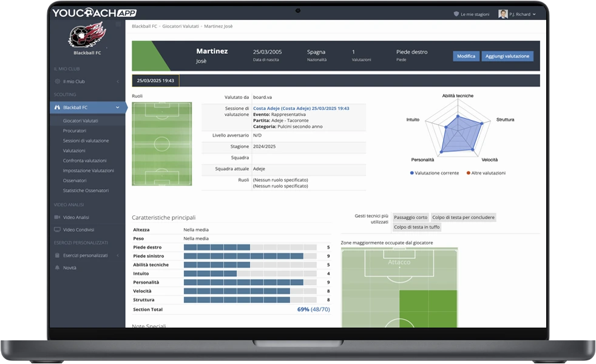Viewport: 596px width, 364px height.
Task: Click the Aggiungi valutazione button
Action: click(x=507, y=56)
